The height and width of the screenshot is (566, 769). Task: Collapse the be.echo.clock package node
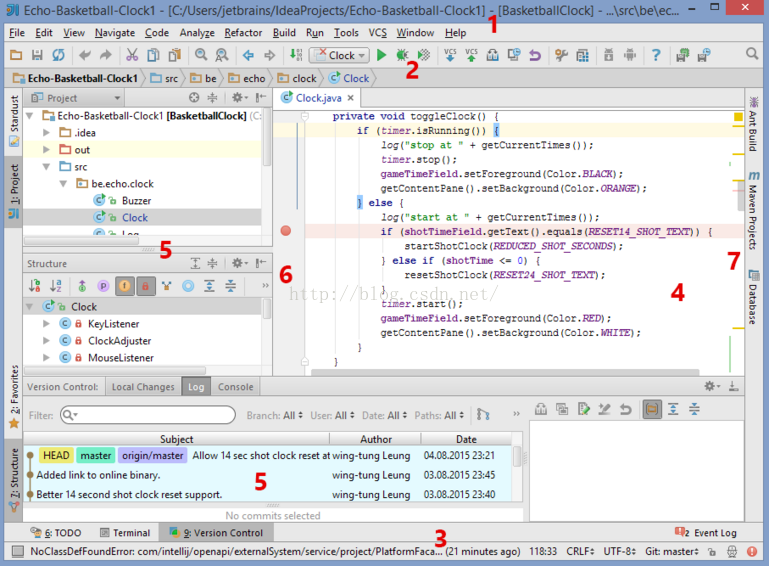tap(63, 184)
